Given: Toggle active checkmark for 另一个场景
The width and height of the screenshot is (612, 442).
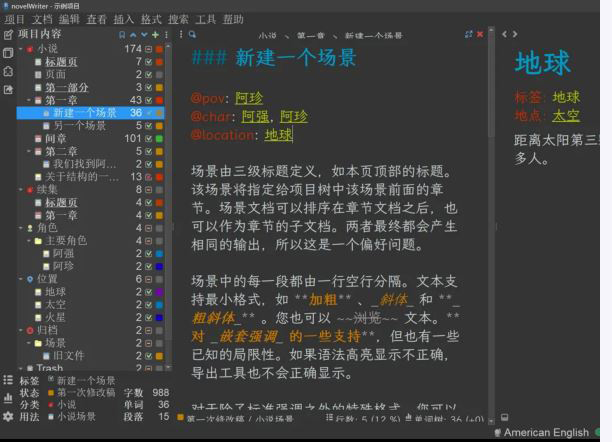Looking at the screenshot, I should pyautogui.click(x=148, y=126).
